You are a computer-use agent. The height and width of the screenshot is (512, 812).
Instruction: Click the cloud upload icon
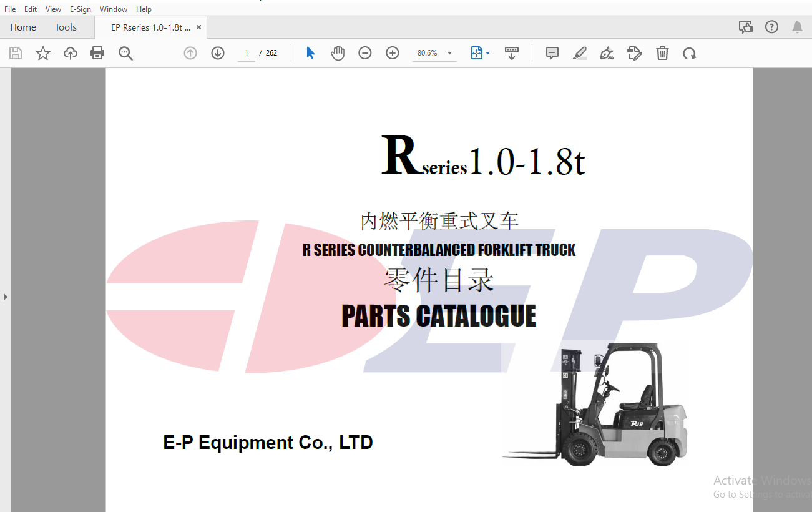pos(71,53)
